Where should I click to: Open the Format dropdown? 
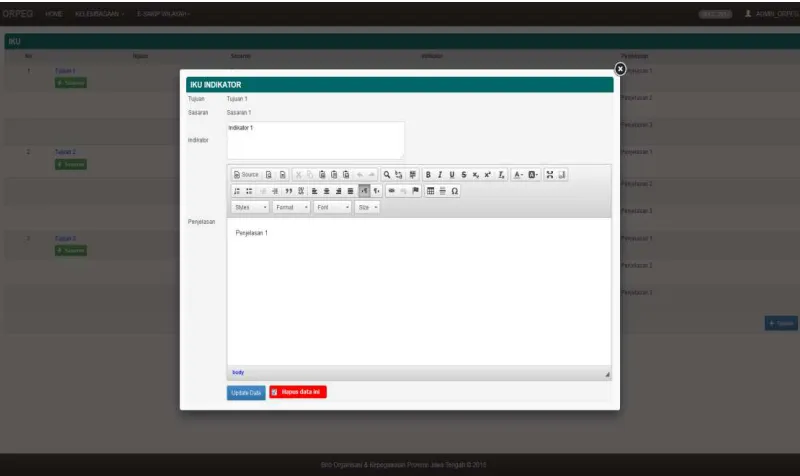coord(291,207)
